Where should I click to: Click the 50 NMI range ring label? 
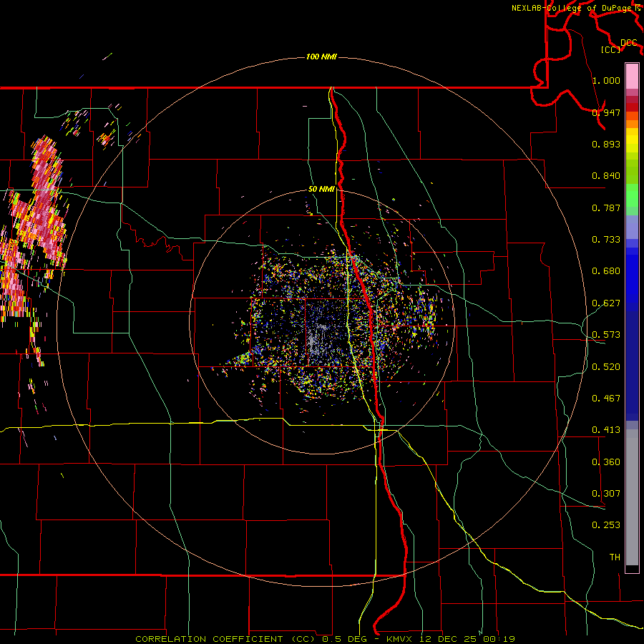coord(321,189)
